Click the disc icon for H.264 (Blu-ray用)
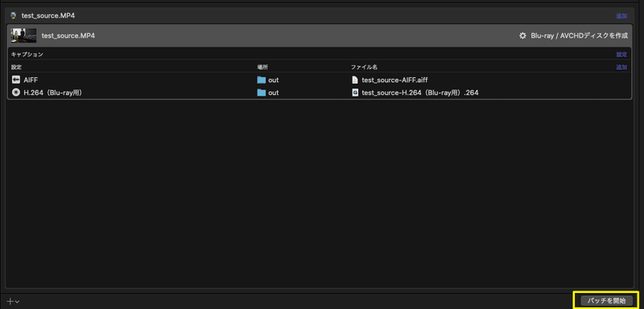644x309 pixels. click(x=16, y=93)
